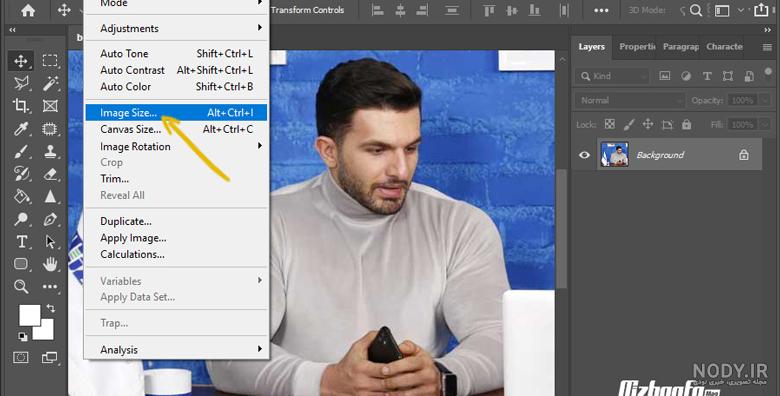Select the Eraser tool

[x=50, y=174]
